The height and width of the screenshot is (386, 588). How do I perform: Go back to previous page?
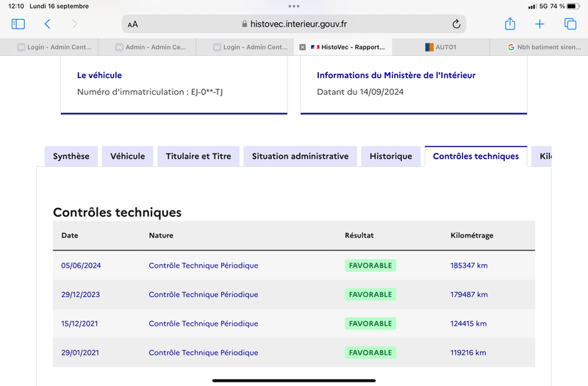click(x=47, y=24)
